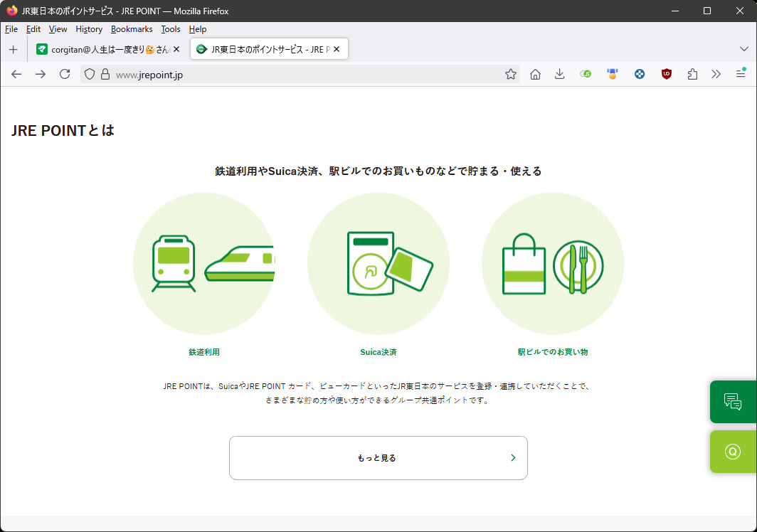Click the www.jrepoint.jp address bar

tap(299, 74)
